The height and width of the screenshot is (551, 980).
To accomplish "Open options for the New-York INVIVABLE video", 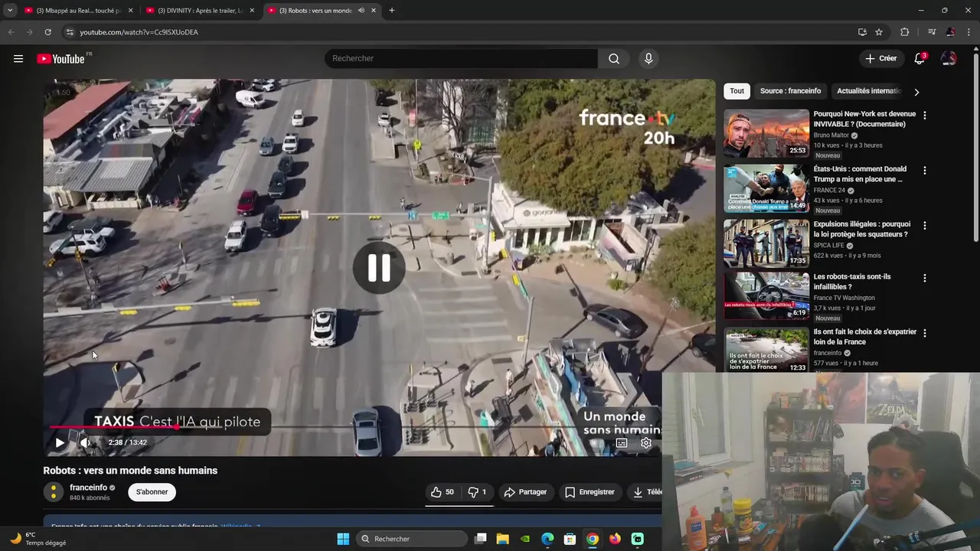I will (x=924, y=116).
